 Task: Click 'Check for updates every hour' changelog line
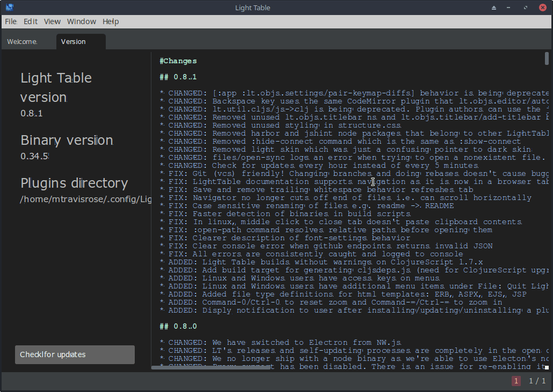click(319, 166)
